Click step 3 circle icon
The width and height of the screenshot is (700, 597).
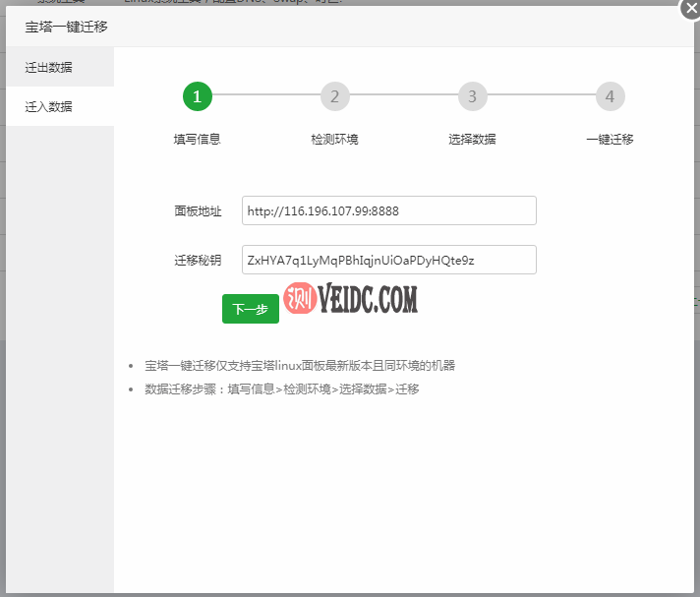pyautogui.click(x=472, y=96)
